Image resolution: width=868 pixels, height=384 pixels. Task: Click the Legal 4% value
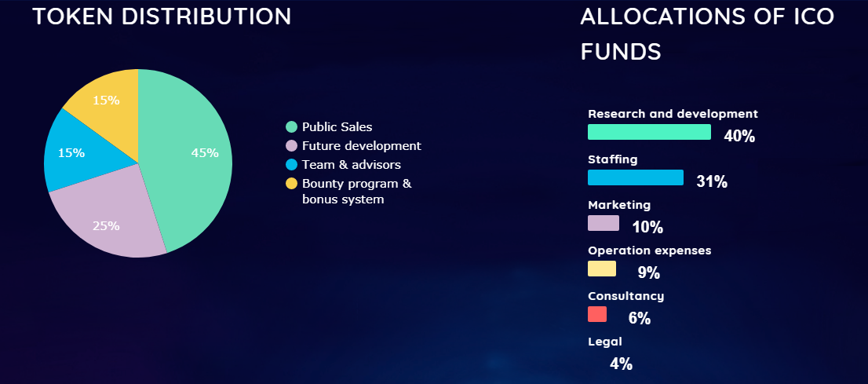coord(621,364)
